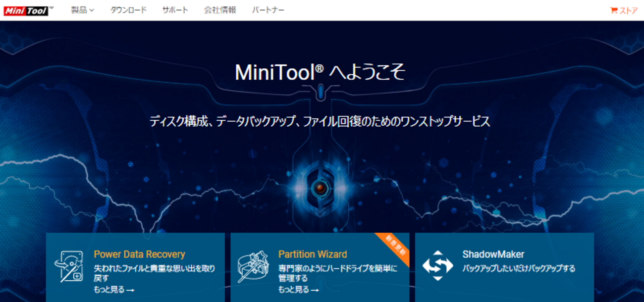Click the Partition Wizard disk icon
This screenshot has height=302, width=644.
coord(253,266)
